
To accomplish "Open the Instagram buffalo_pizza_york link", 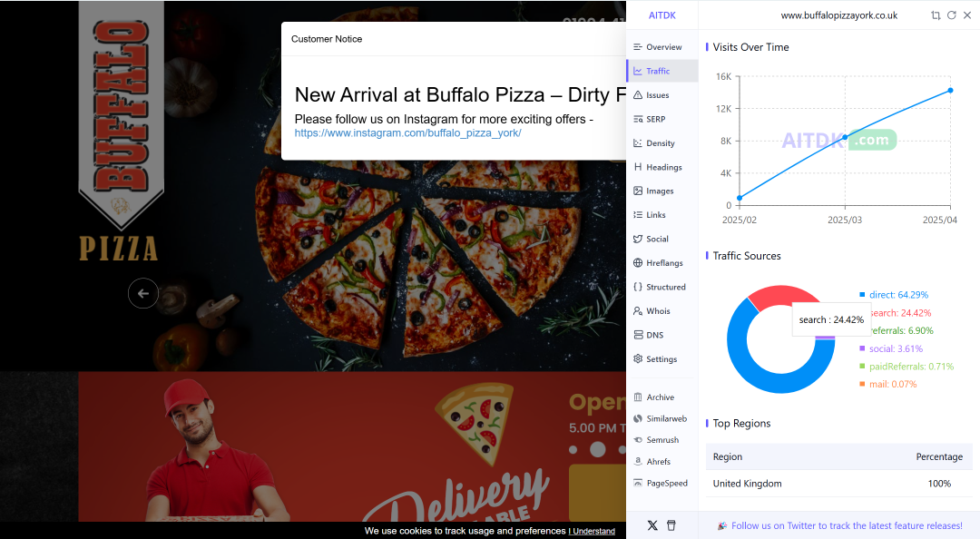I will click(407, 133).
